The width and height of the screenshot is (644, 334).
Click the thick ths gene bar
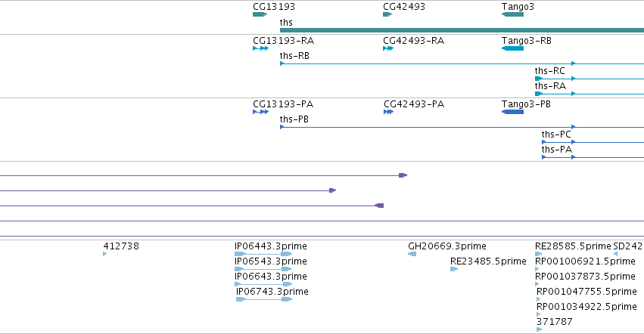tap(462, 30)
